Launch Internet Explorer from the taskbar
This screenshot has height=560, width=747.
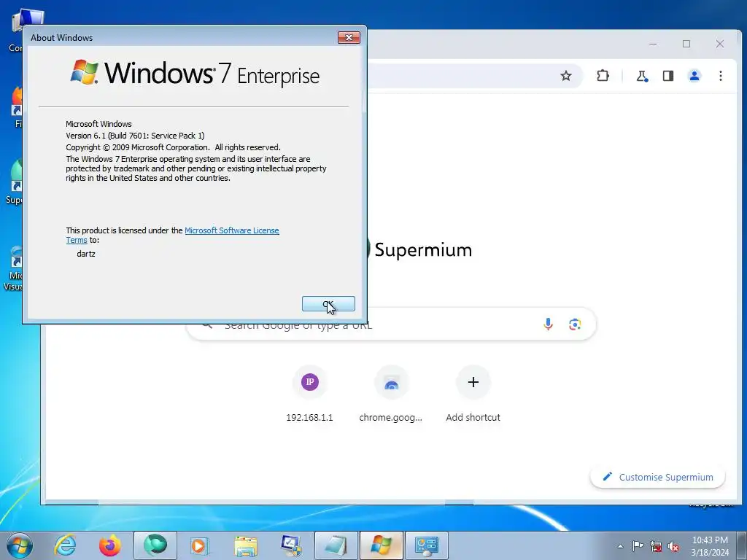65,545
